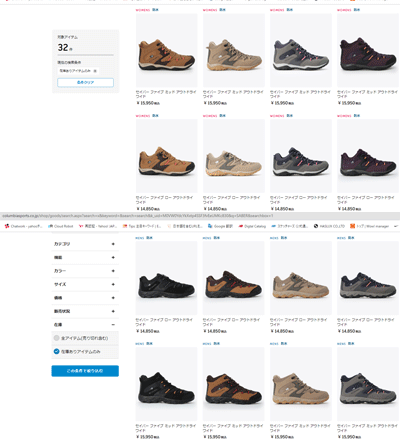Open the Chatwork bookmark icon
Viewport: 400px width, 440px height.
click(x=7, y=226)
